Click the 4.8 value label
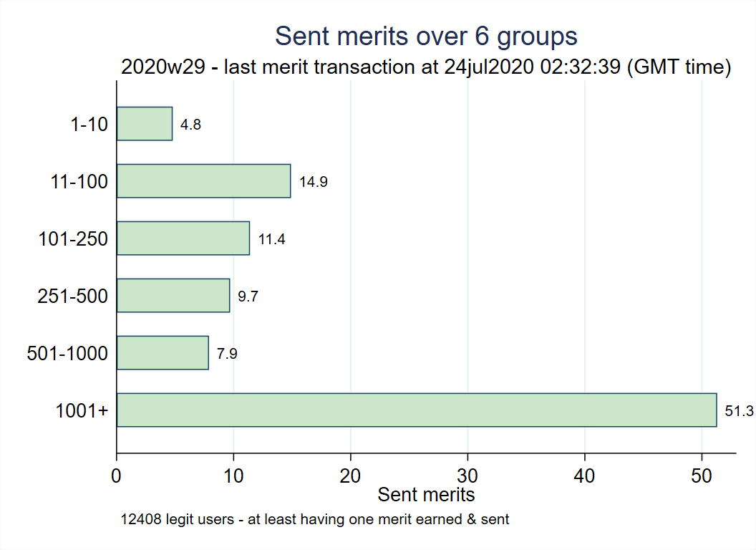This screenshot has width=756, height=550. [x=190, y=125]
